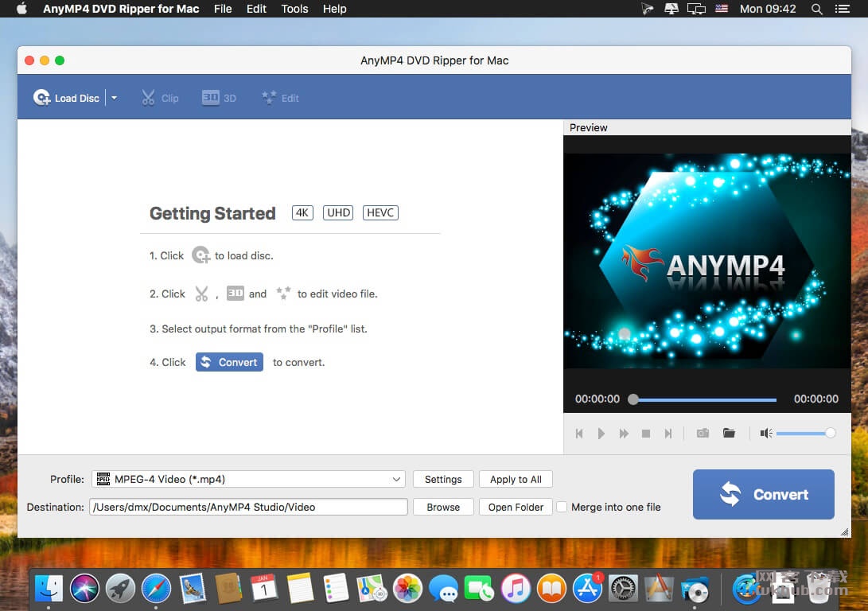Open the Edit menu
Screen dimensions: 868x611
(256, 9)
